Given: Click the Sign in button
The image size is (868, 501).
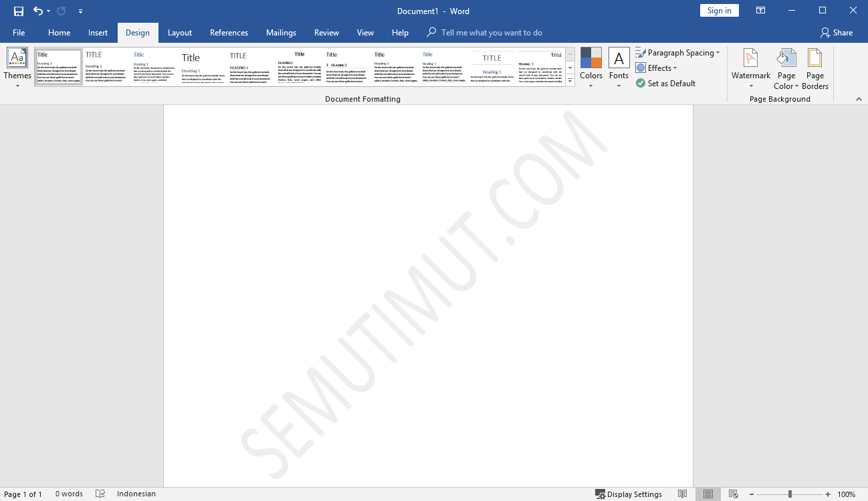Looking at the screenshot, I should point(720,11).
